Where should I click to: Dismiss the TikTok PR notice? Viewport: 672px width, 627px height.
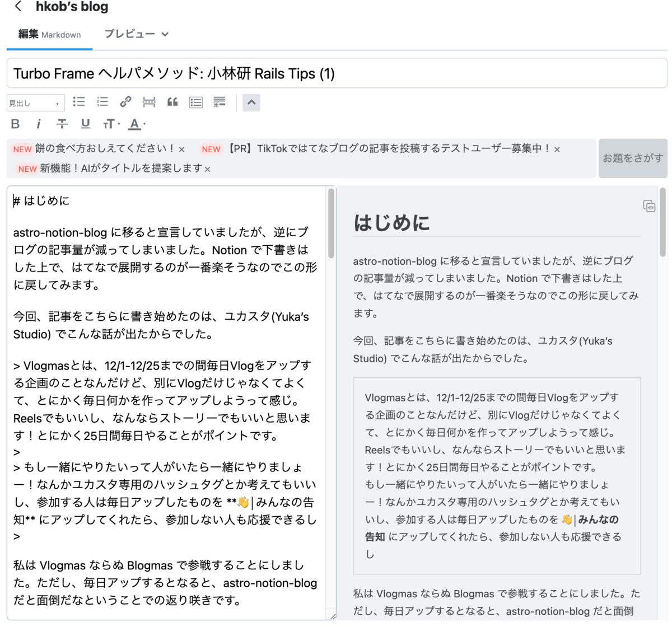[x=557, y=149]
